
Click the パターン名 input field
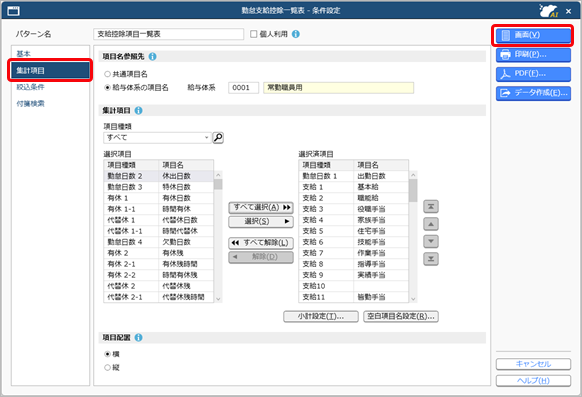(x=169, y=34)
